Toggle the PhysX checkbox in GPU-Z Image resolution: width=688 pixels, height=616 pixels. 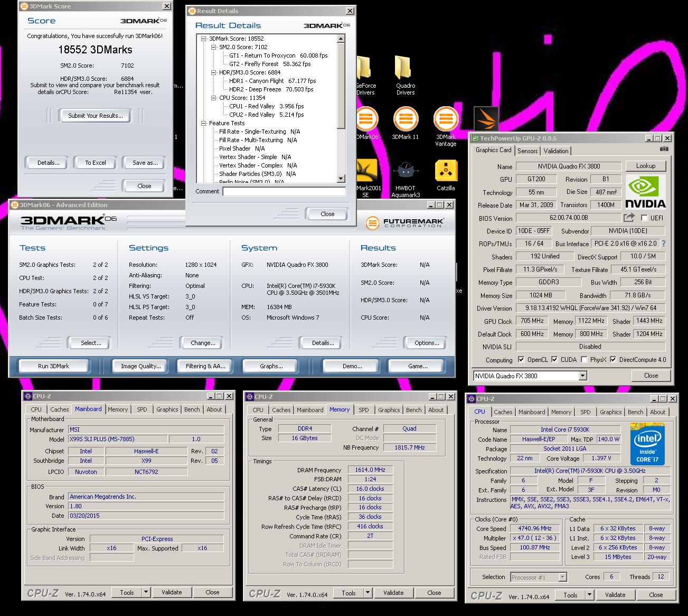[584, 360]
